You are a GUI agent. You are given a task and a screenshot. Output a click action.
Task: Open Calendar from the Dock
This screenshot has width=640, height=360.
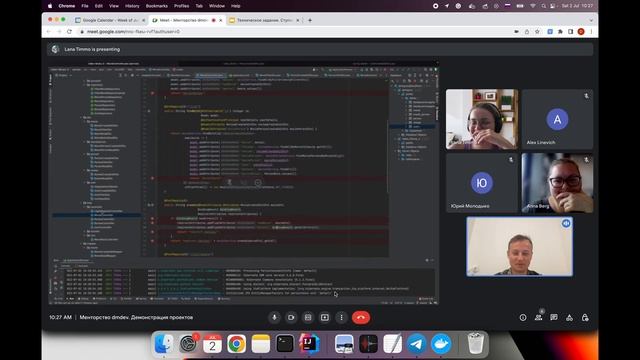212,343
